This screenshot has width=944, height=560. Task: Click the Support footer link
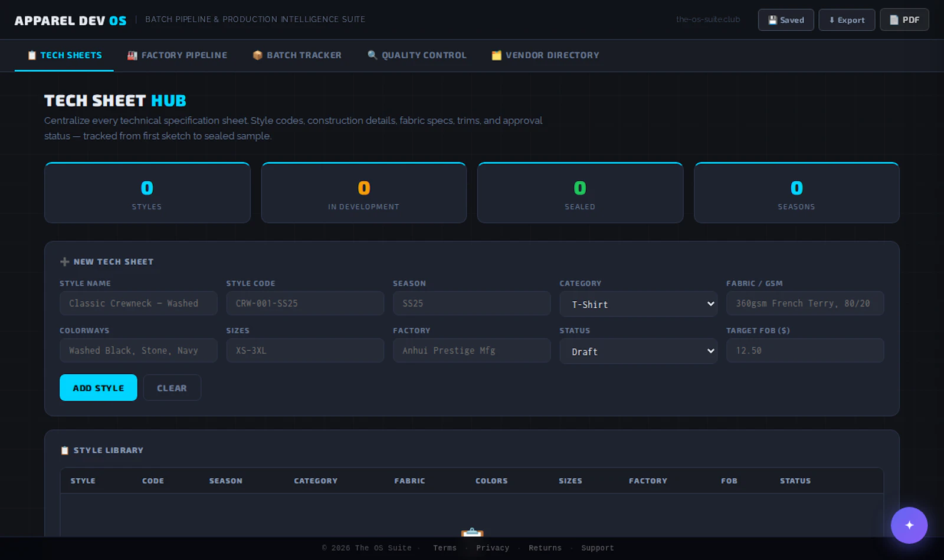coord(598,548)
